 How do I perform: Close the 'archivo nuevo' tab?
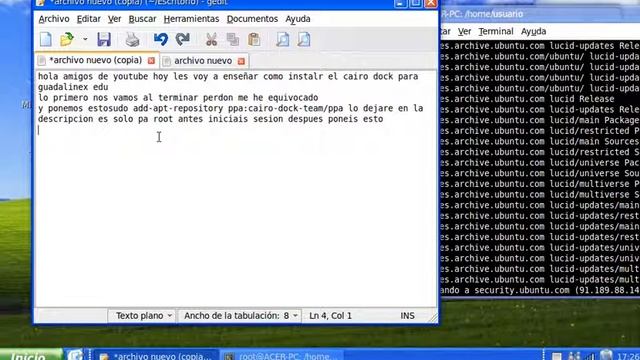tap(241, 61)
